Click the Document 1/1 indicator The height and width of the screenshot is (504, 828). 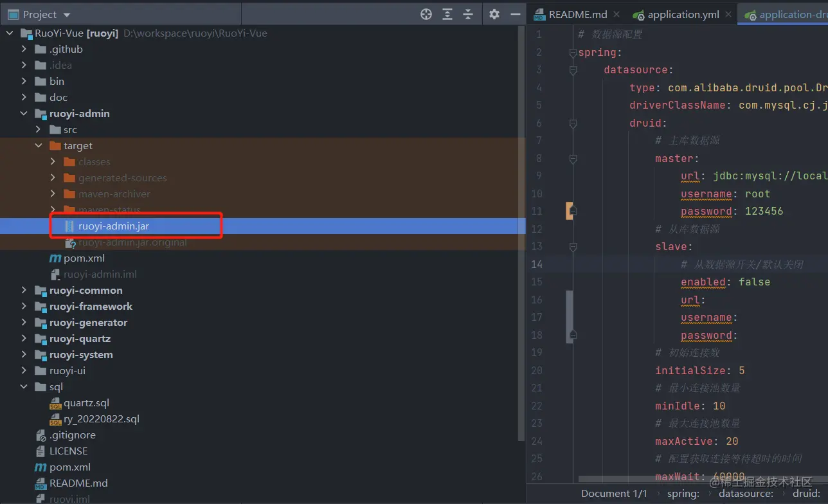[x=614, y=494]
